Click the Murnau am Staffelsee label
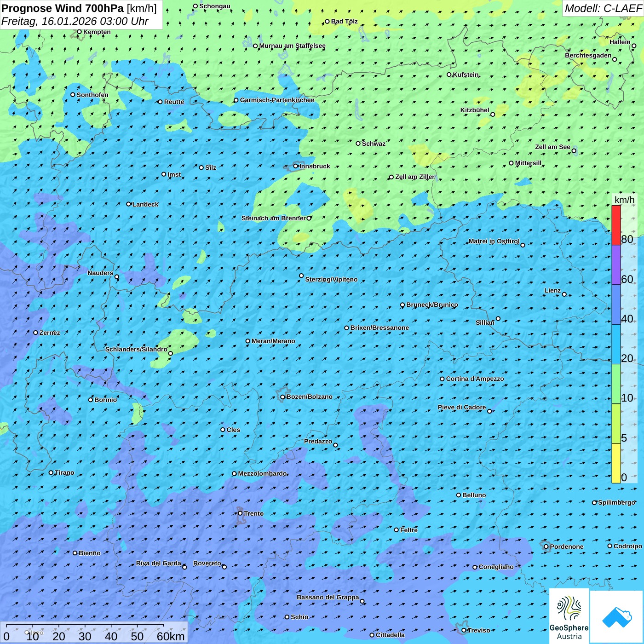 [x=293, y=46]
